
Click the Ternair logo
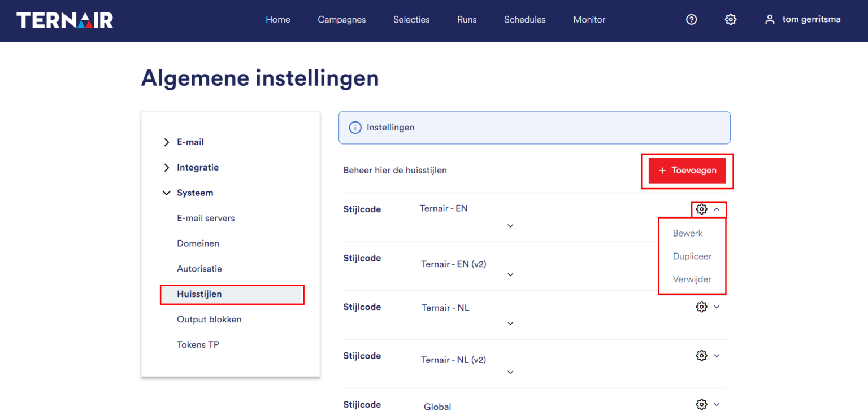[x=65, y=20]
